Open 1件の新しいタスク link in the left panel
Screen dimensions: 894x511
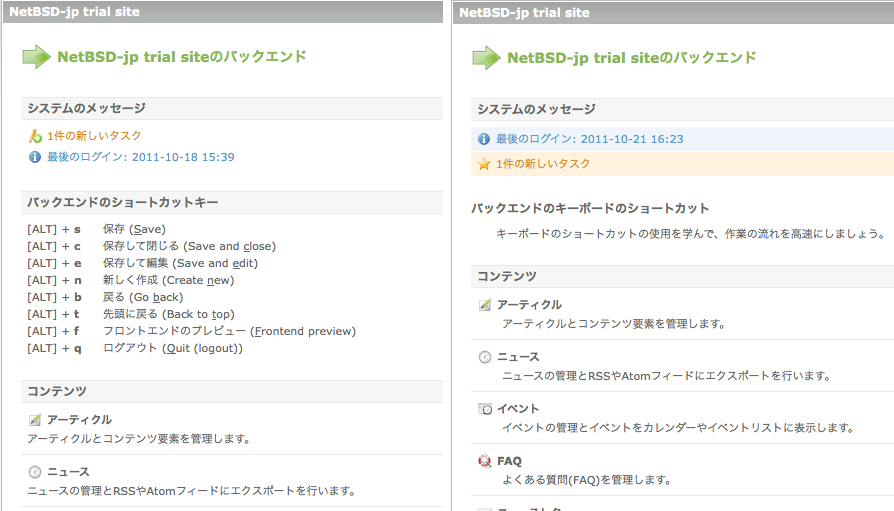click(x=94, y=136)
